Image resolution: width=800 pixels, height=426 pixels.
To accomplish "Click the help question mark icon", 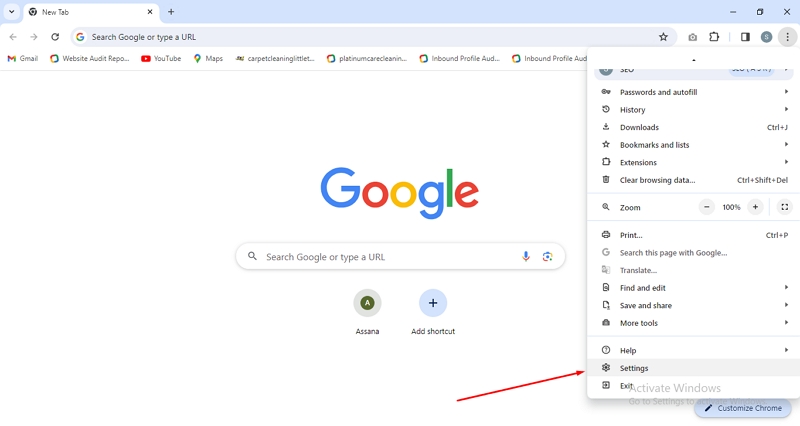I will [606, 350].
